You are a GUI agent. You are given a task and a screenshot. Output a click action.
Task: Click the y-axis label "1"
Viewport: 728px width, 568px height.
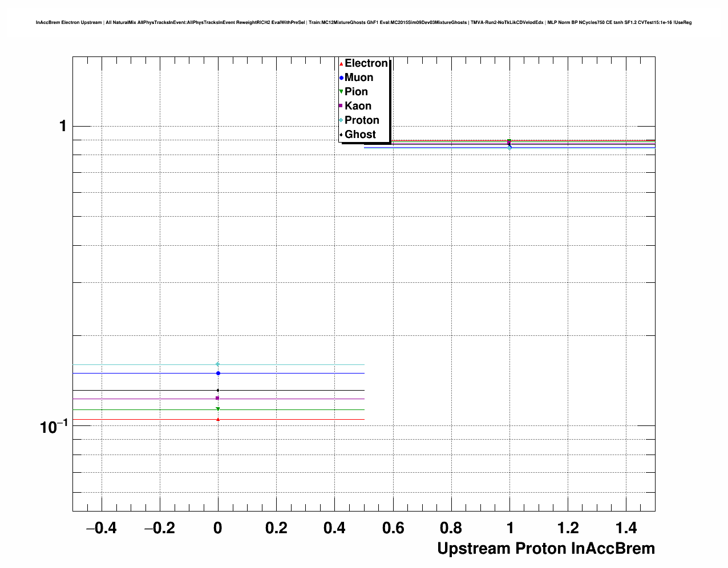pos(63,126)
